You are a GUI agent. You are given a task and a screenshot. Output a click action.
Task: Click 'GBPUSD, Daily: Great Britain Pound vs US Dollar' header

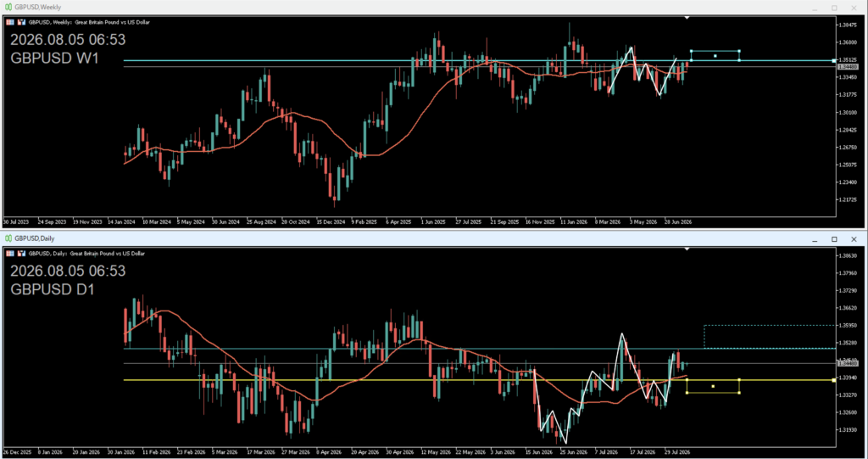(x=86, y=254)
